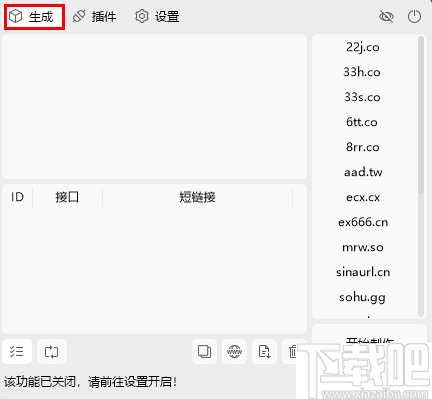Select 22j.co in the domain list
Image resolution: width=432 pixels, height=399 pixels.
pos(363,47)
